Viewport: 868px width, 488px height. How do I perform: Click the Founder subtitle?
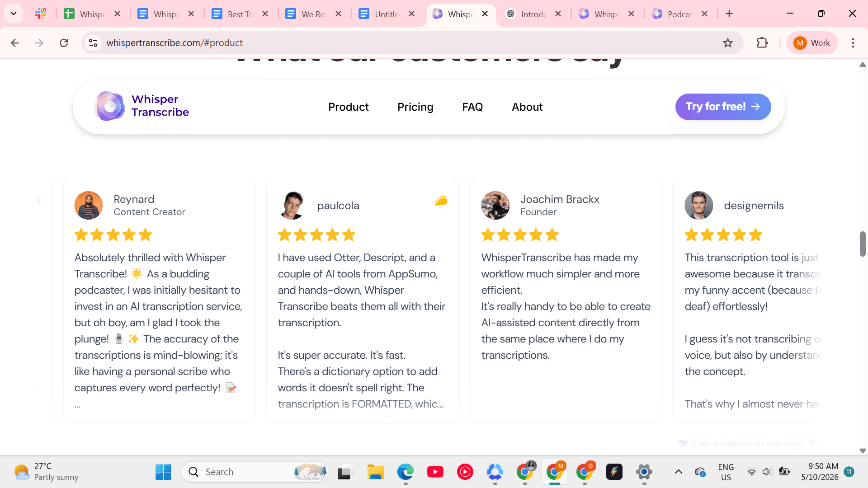click(538, 212)
